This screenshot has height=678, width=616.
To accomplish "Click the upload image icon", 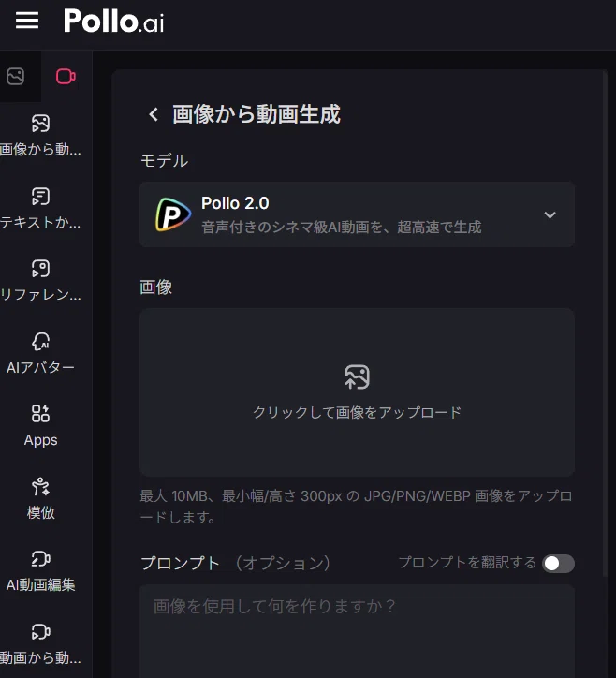I will click(357, 376).
